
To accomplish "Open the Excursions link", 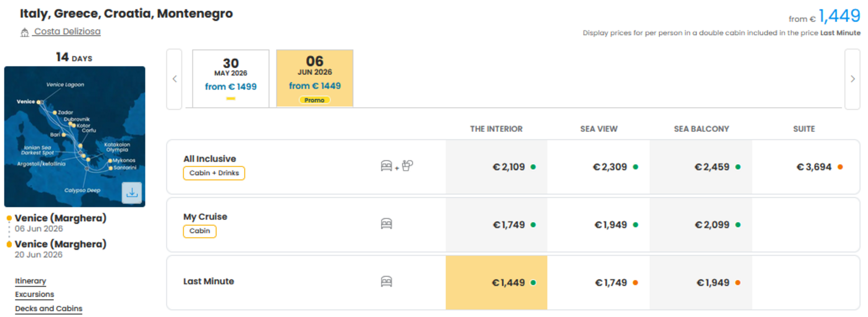I will 35,294.
